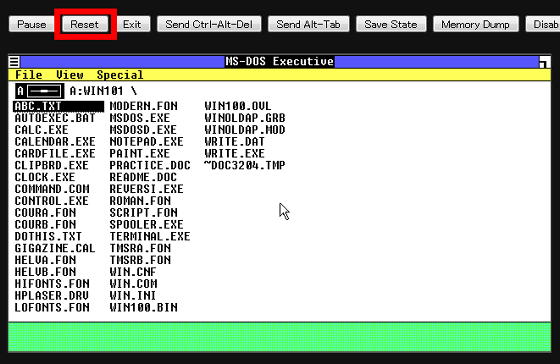Open the MS-DOS Executive system menu box
Viewport: 560px width, 364px height.
(14, 62)
